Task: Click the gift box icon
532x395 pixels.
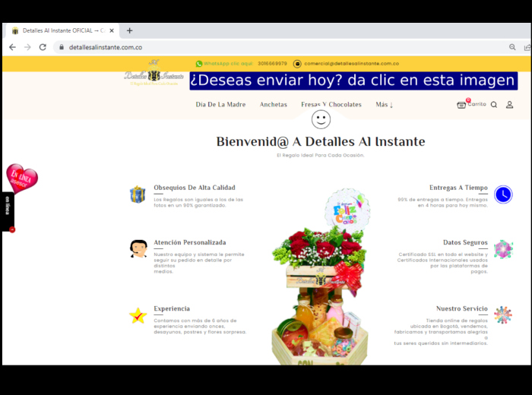Action: 138,194
